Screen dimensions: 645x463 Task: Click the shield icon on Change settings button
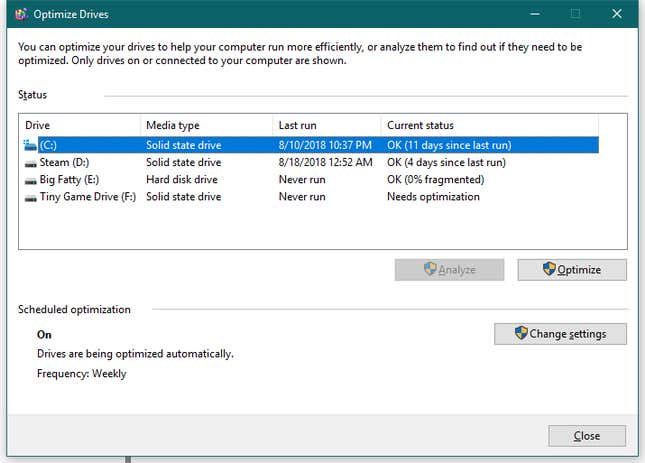521,333
